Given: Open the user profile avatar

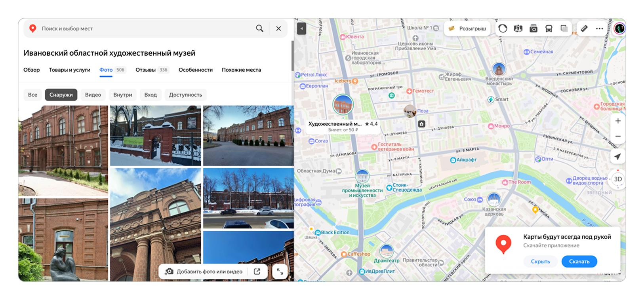Looking at the screenshot, I should pyautogui.click(x=619, y=28).
